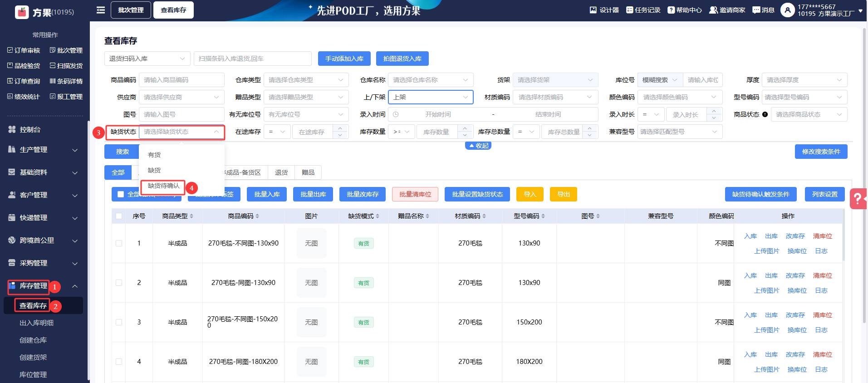Toggle the sidebar collapse hamburger icon
The width and height of the screenshot is (868, 383).
click(101, 10)
